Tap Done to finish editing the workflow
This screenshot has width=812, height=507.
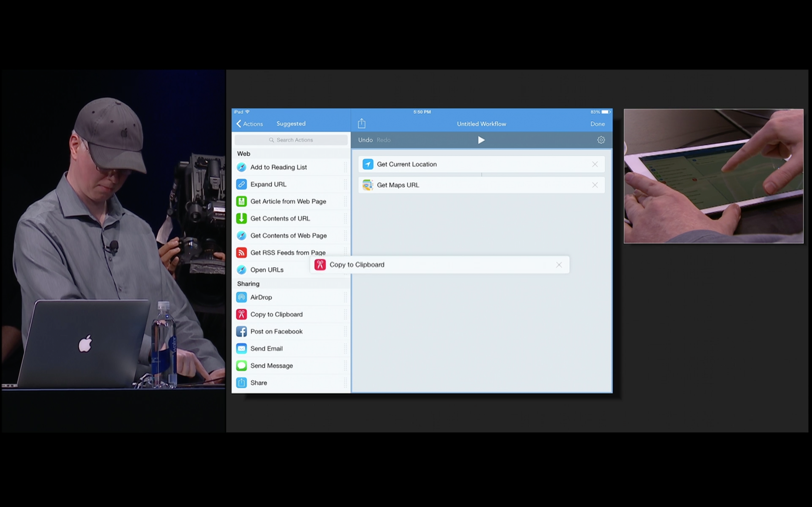(x=597, y=124)
